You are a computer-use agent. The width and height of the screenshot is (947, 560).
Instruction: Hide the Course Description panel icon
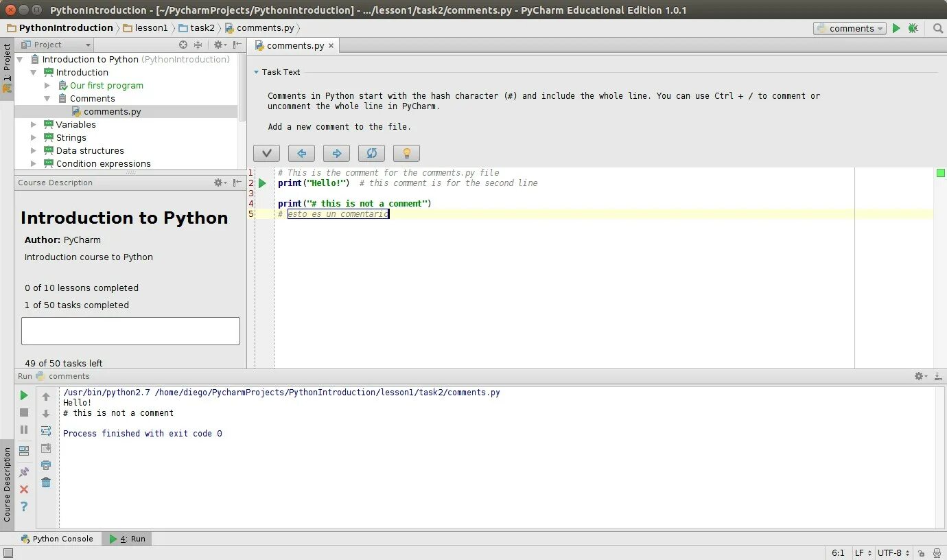237,183
